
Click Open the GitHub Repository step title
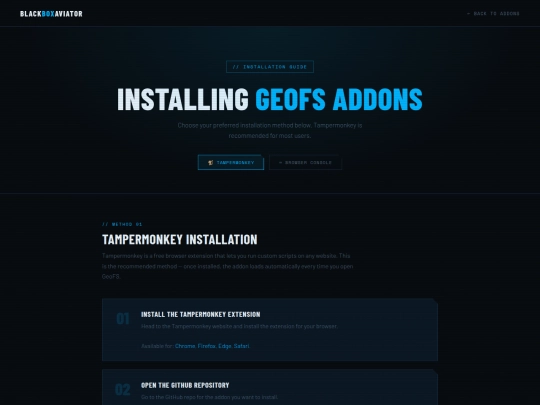pos(185,385)
